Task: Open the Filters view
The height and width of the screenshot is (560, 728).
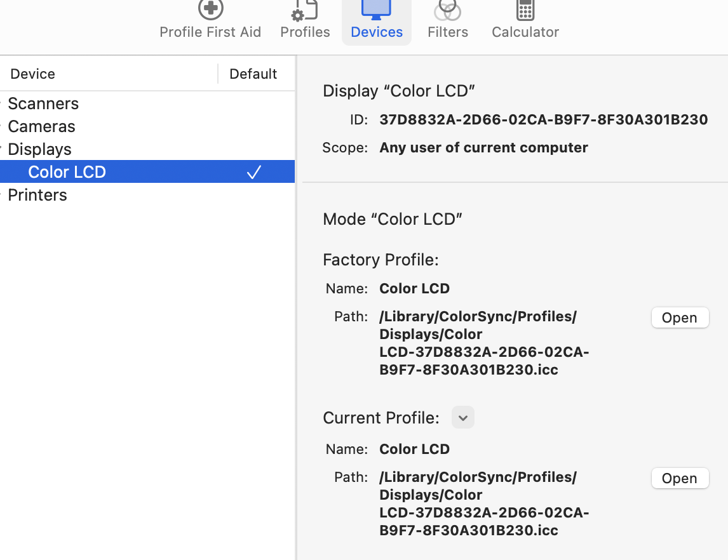Action: [447, 19]
